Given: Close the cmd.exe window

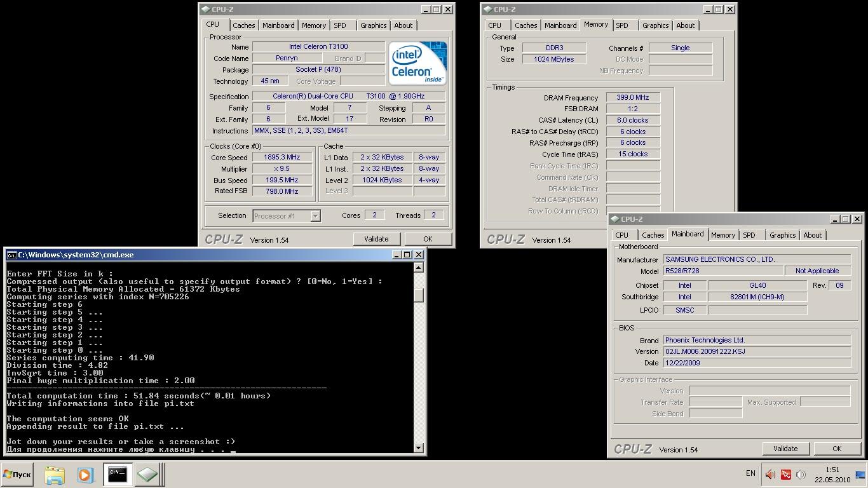Looking at the screenshot, I should (418, 255).
